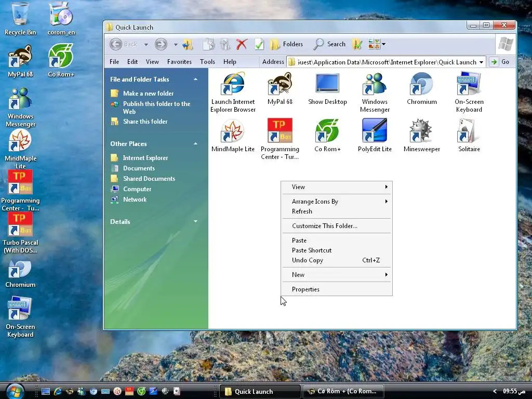Select Windows Messenger shortcut on the desktop

click(20, 107)
